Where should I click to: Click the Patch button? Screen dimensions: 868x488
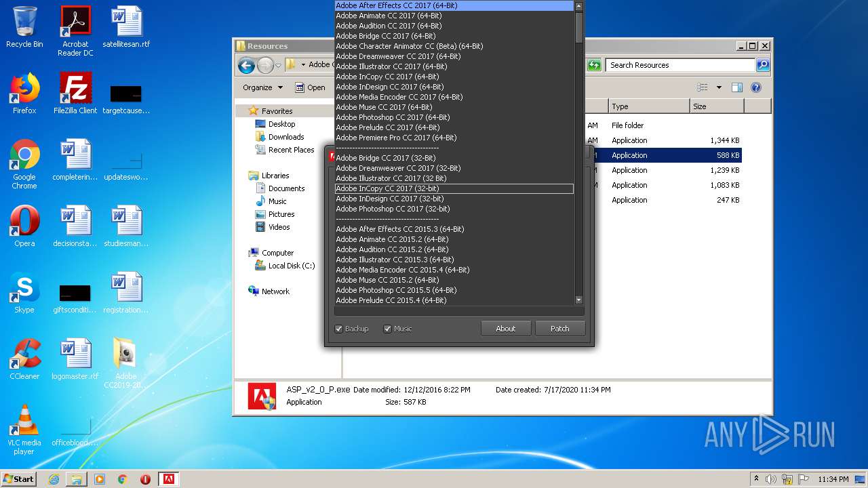tap(560, 329)
